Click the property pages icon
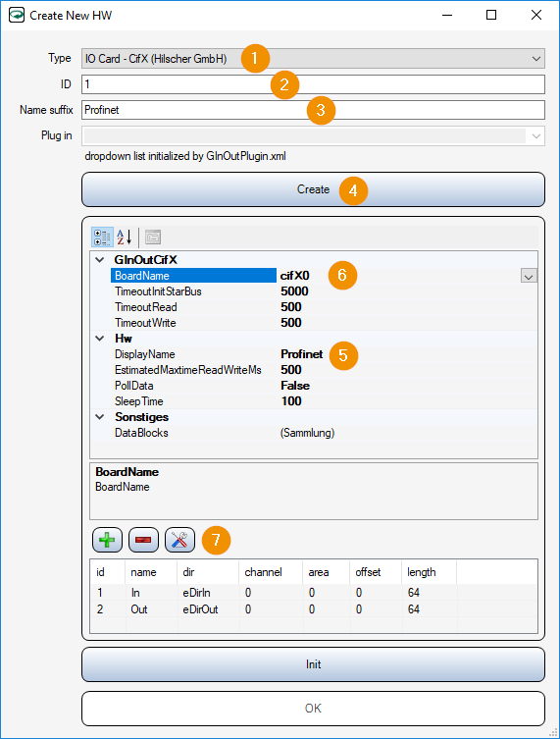Screen dimensions: 560x739 point(153,238)
